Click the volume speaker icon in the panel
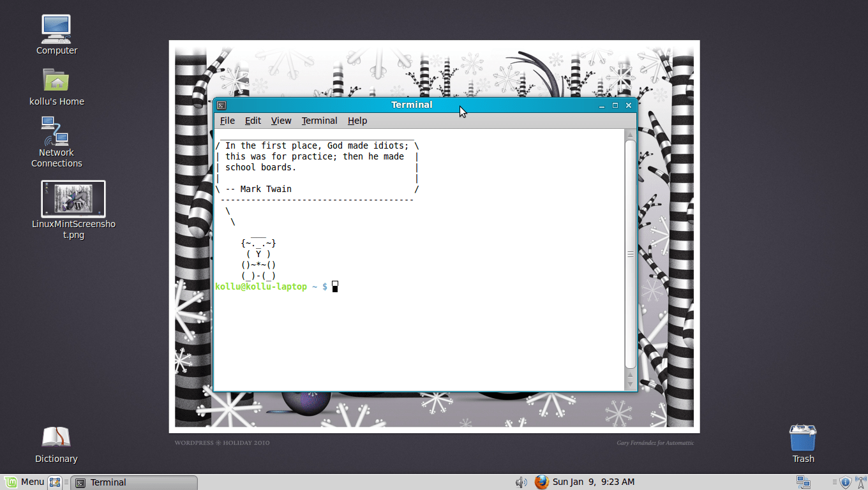The height and width of the screenshot is (490, 868). click(x=521, y=482)
